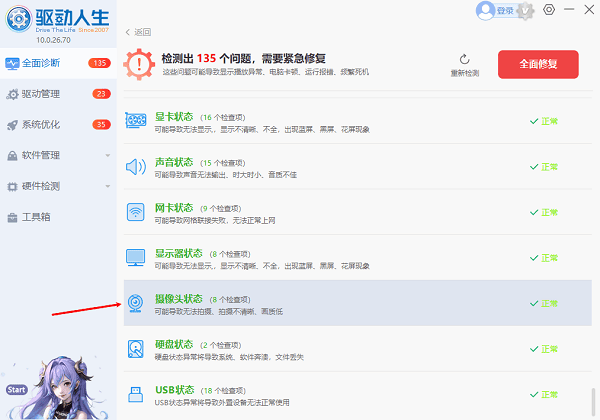Click the 全面诊断 monitor icon

coord(12,63)
